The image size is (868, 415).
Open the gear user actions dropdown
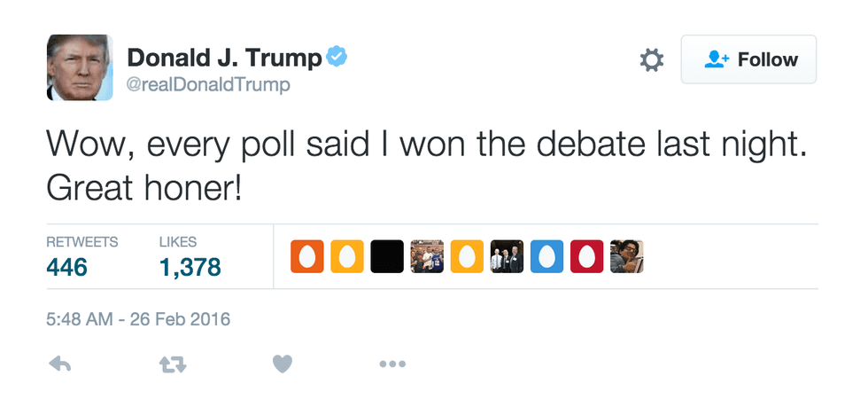(x=652, y=60)
